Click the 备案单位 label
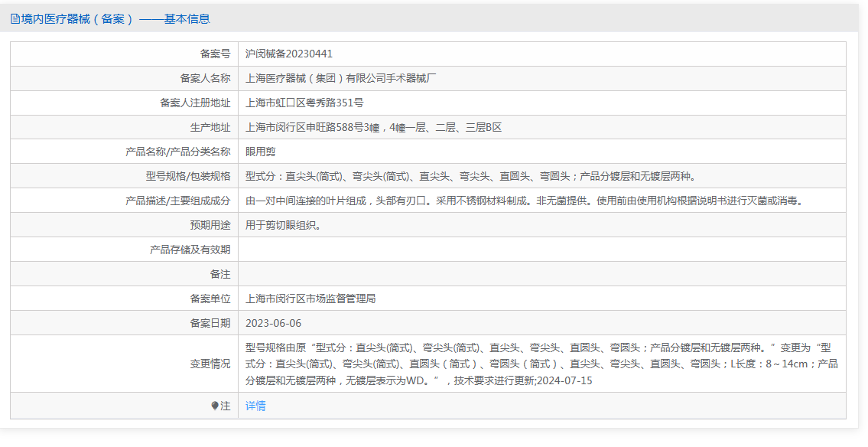Screen dimensions: 868x447 pos(210,299)
